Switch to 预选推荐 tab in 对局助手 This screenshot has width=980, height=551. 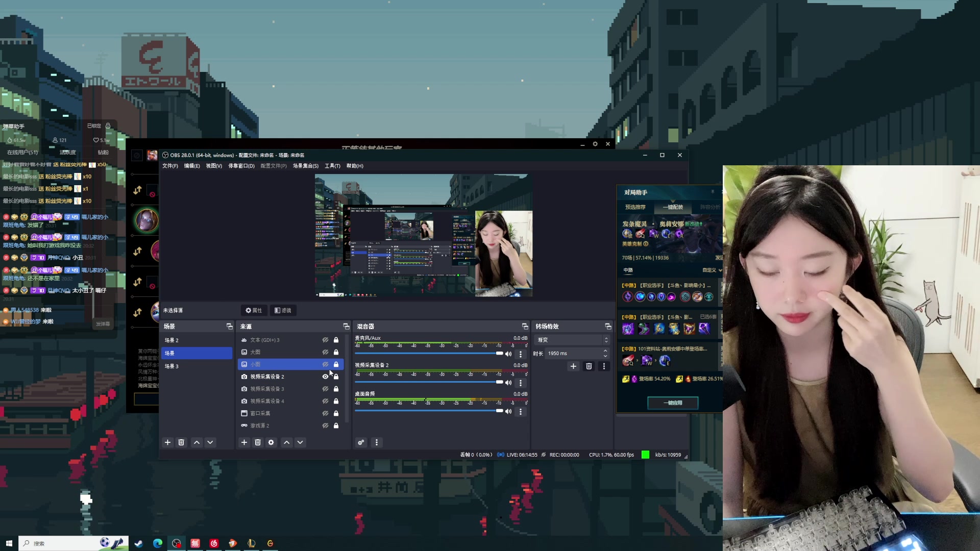(635, 207)
